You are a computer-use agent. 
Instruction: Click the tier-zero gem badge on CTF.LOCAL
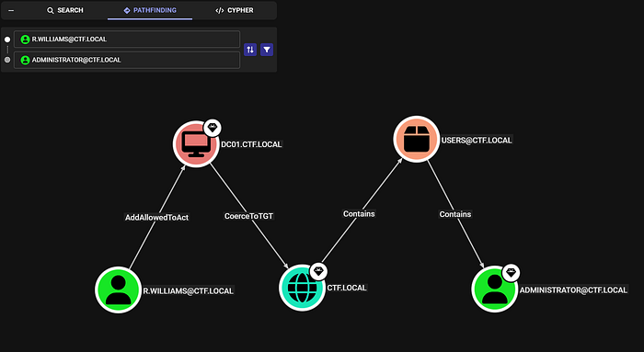point(318,271)
